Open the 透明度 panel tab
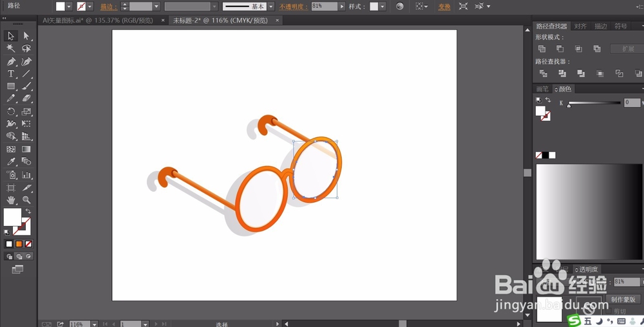Screen dimensions: 644x327 click(x=588, y=270)
